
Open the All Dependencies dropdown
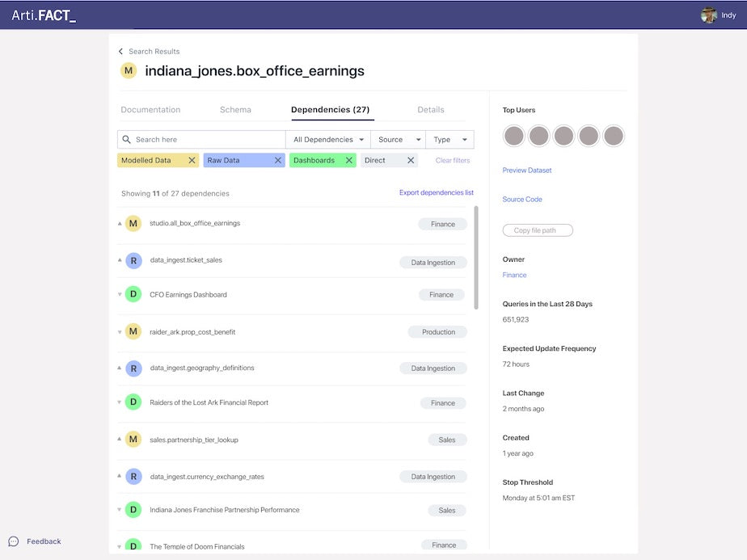[328, 140]
